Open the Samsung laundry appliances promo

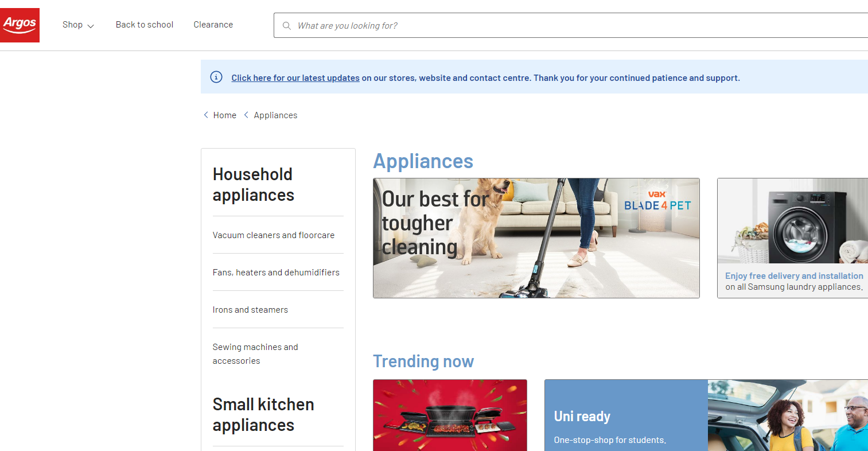[792, 238]
